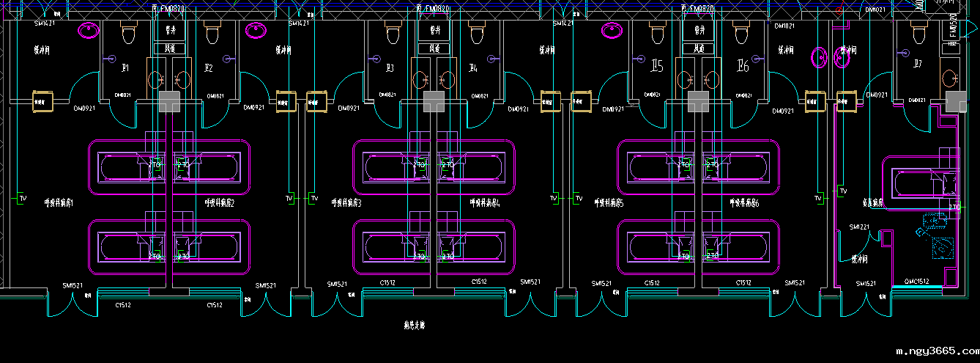Click the 卫5 bathroom label

click(656, 67)
